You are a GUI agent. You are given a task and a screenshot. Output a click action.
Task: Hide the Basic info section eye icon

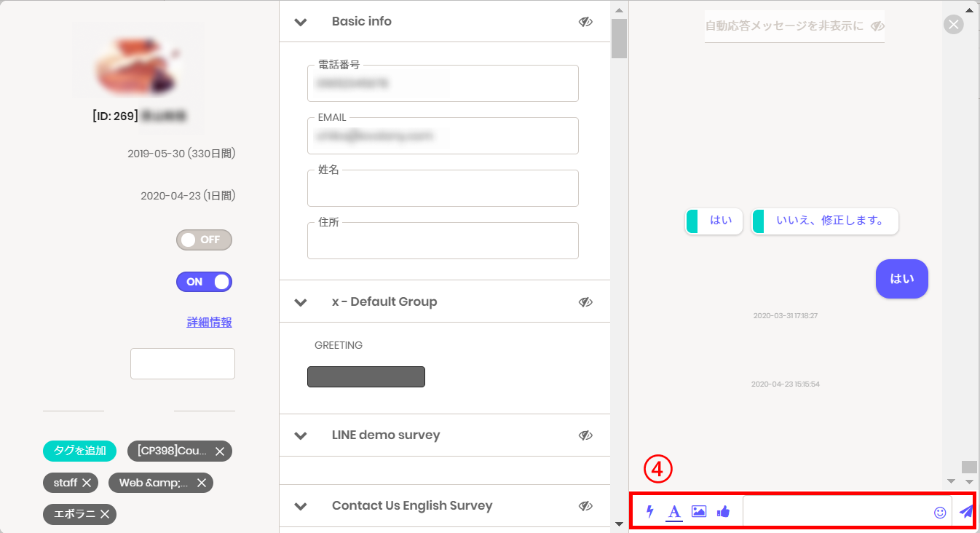(x=585, y=22)
